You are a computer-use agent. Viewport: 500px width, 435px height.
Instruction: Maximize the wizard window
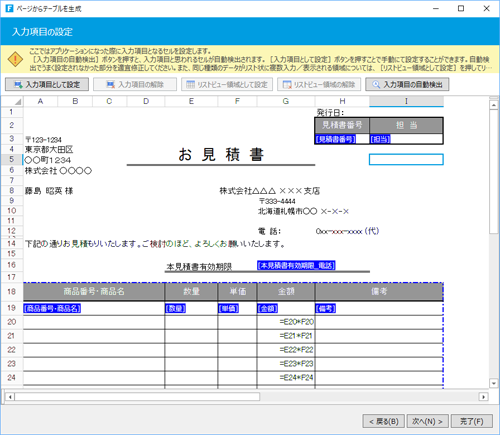point(461,9)
